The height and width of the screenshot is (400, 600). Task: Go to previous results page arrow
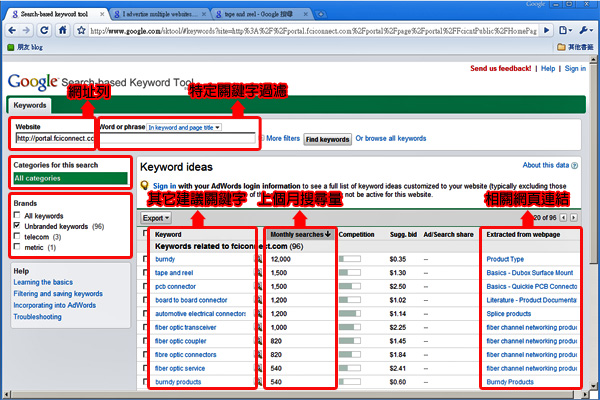click(x=563, y=218)
